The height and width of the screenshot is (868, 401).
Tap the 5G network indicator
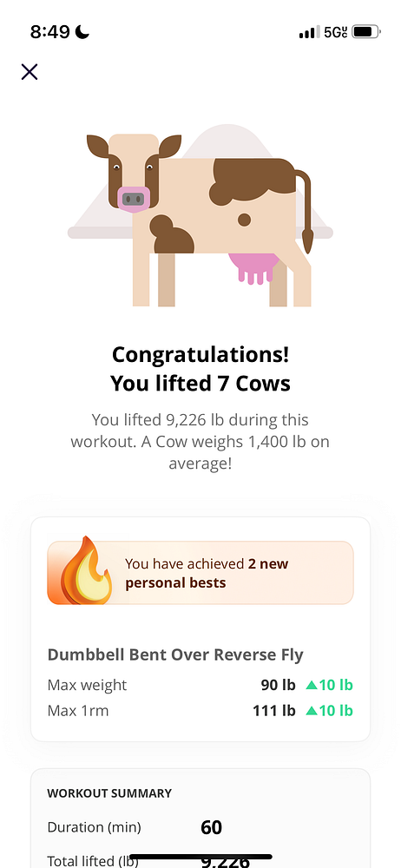point(336,32)
